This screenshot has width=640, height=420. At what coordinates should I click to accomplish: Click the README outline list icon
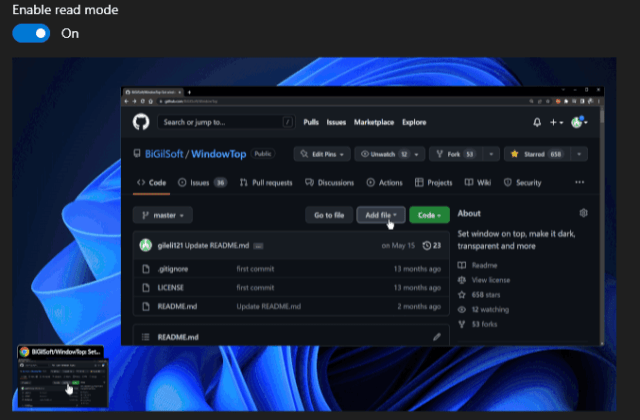145,337
